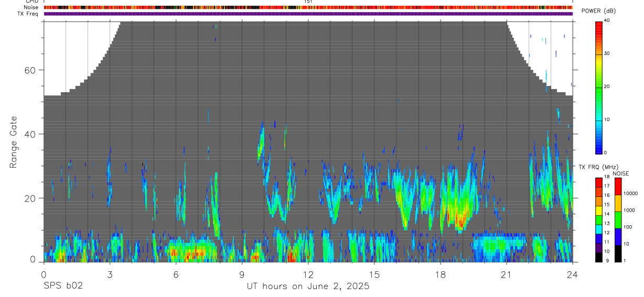Screen dimensions: 644x297
Task: Click the 18 tick label on the UT hours axis
Action: point(440,274)
